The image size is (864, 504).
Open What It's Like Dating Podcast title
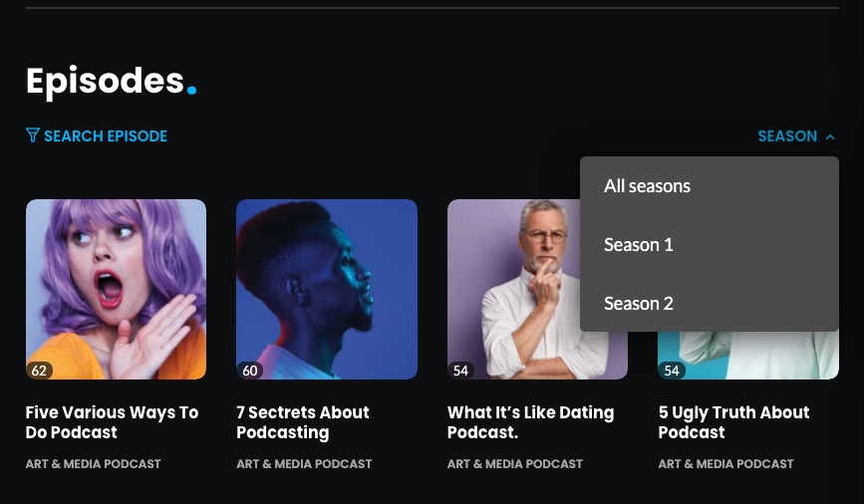tap(530, 422)
